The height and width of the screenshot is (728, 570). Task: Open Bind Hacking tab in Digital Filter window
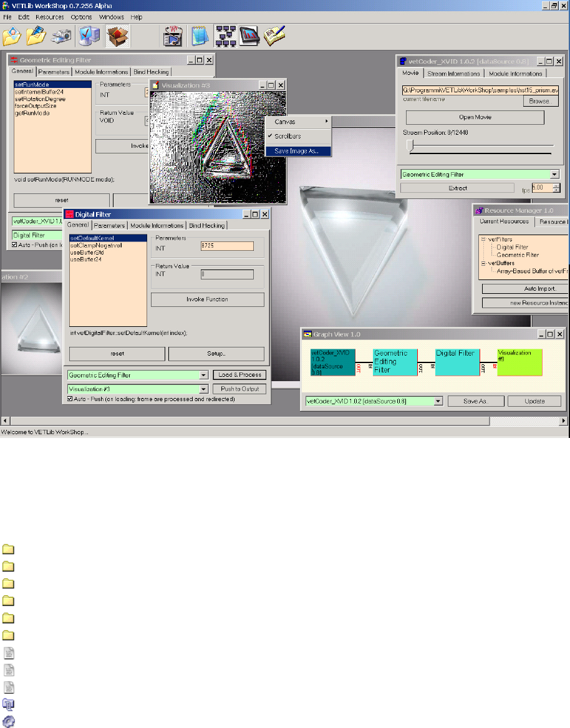click(206, 226)
